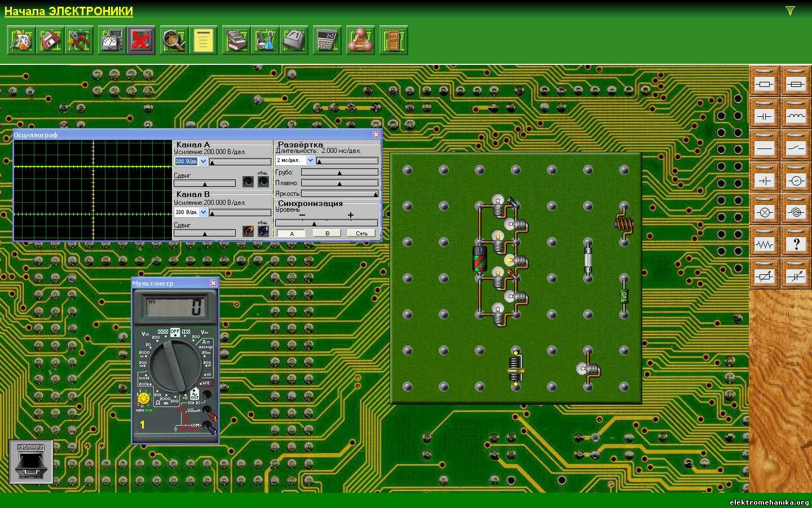Image resolution: width=812 pixels, height=508 pixels.
Task: Click the F1 help key icon
Action: click(x=294, y=41)
